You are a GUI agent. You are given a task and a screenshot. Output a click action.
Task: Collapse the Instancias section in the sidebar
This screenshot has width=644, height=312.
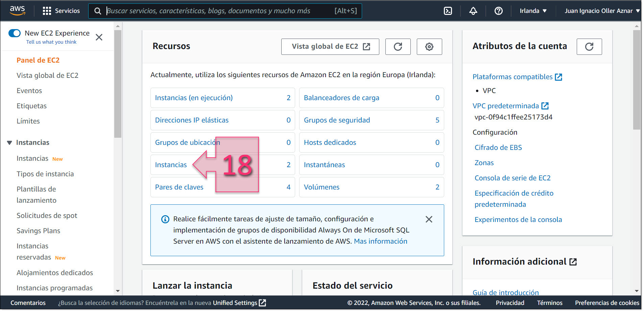(9, 142)
